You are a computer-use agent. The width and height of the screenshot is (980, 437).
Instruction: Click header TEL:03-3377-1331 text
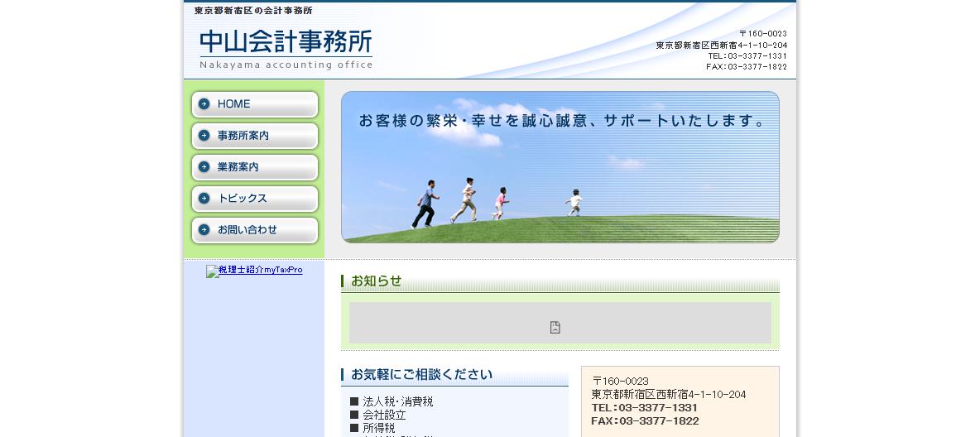click(x=747, y=55)
